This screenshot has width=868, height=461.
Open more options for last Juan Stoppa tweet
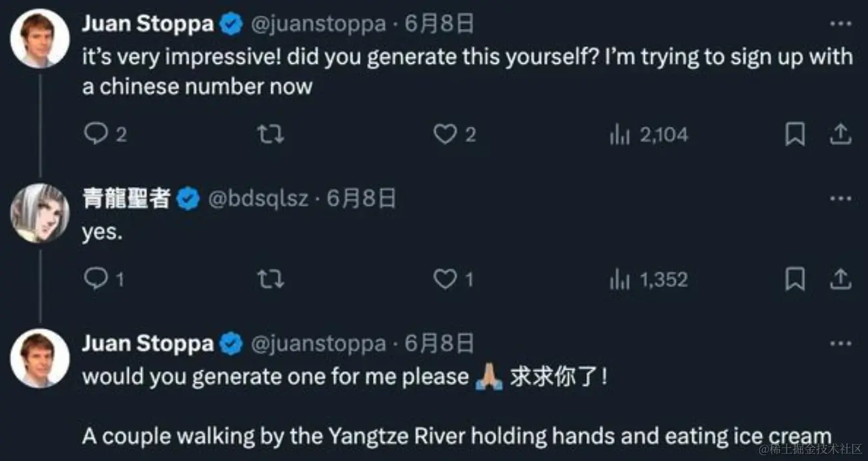(x=841, y=344)
